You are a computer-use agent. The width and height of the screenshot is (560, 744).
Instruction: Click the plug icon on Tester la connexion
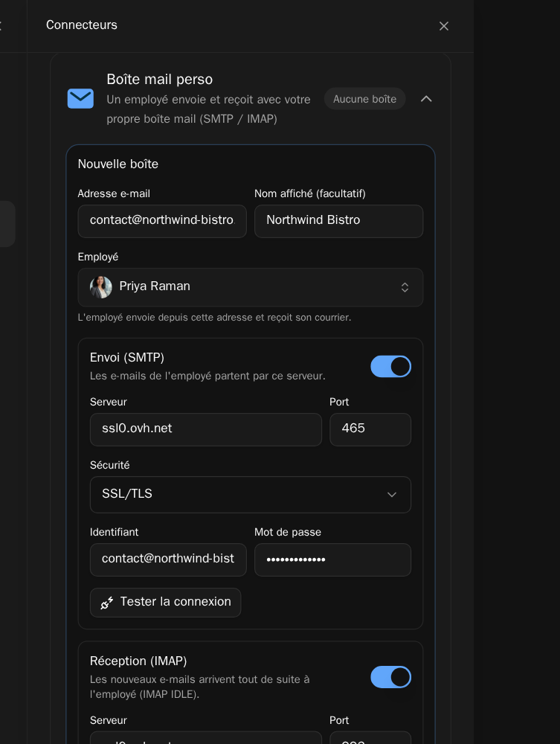point(106,603)
